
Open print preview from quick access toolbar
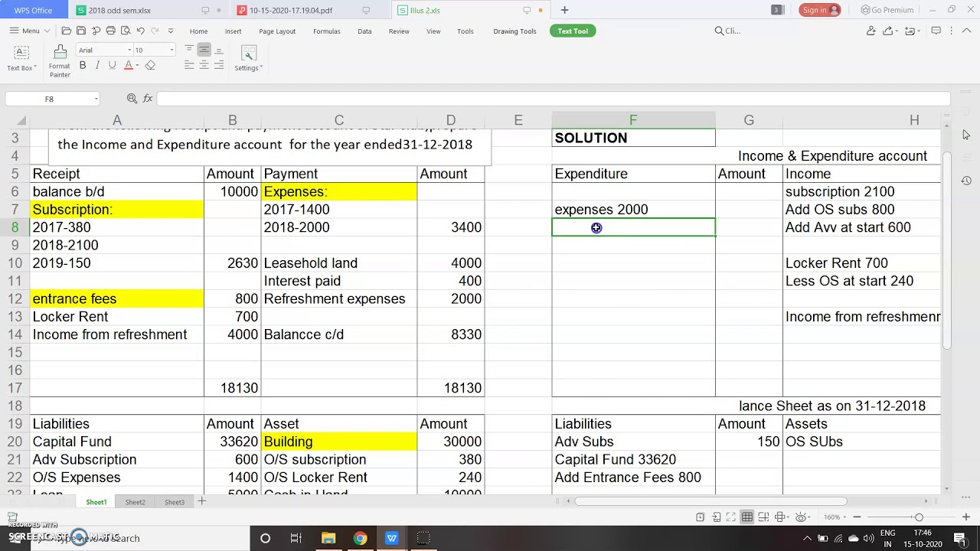[x=126, y=31]
